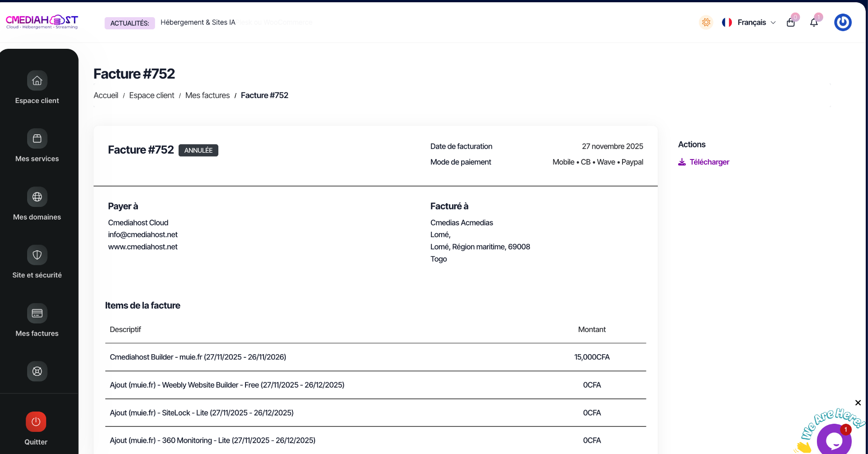Go to Mes factures in breadcrumb

[208, 95]
